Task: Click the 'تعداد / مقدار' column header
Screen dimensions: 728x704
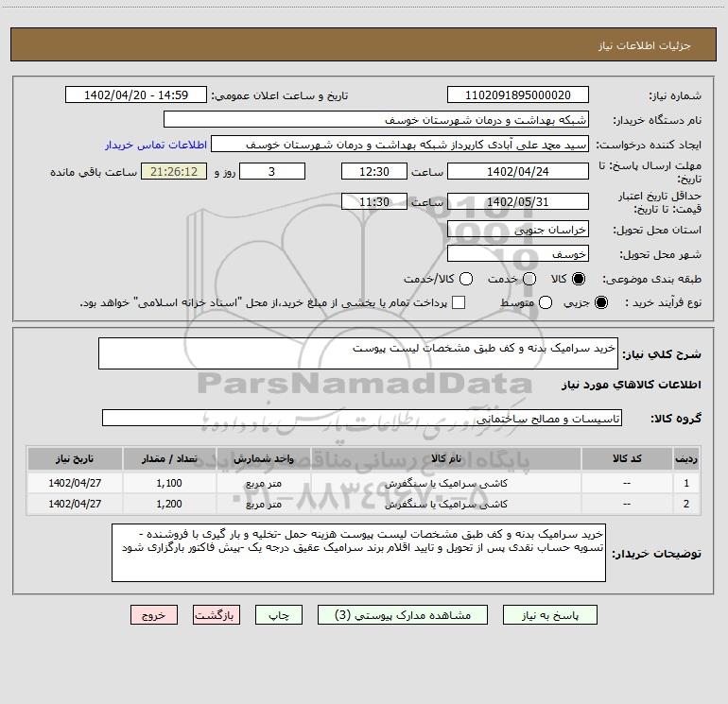Action: (169, 458)
